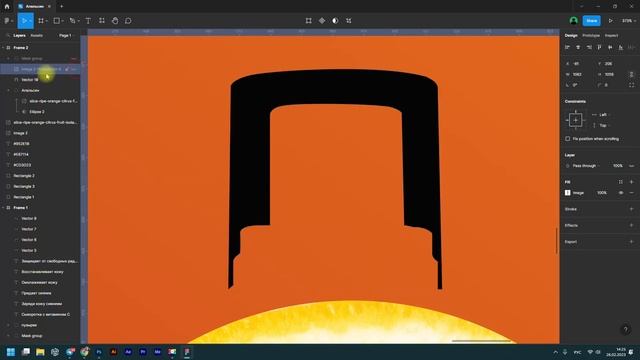Select the Rectangle shape tool

click(57, 21)
